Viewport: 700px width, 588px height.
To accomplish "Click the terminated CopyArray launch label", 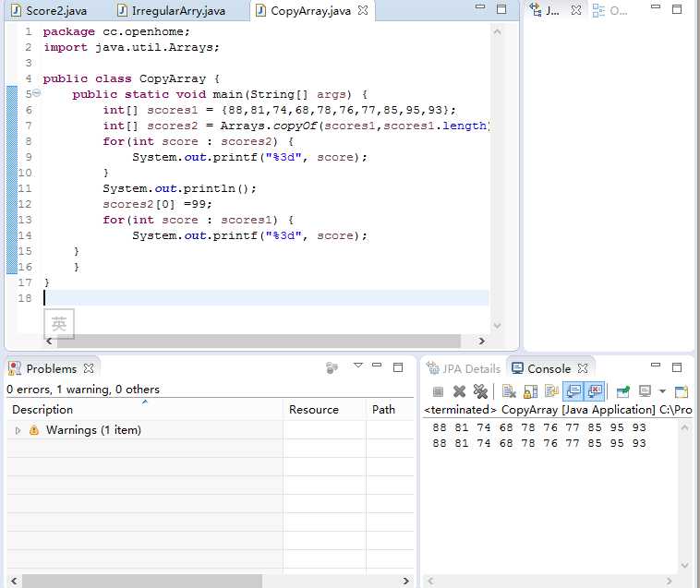I will click(x=558, y=410).
